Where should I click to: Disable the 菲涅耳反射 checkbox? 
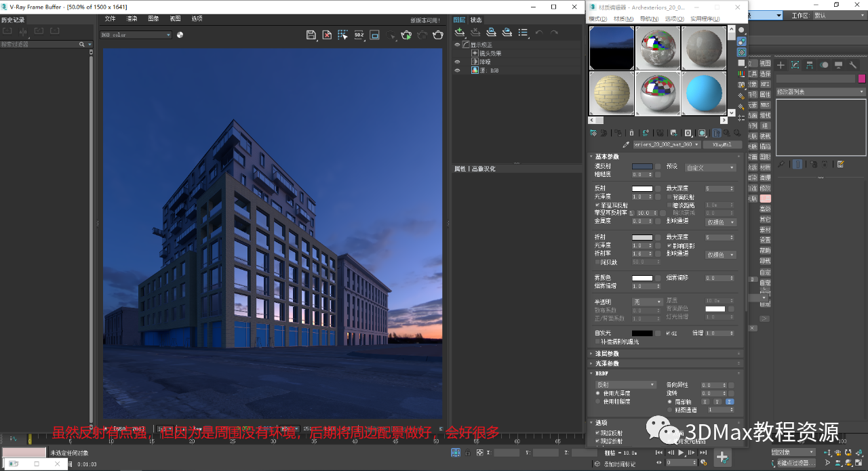597,205
